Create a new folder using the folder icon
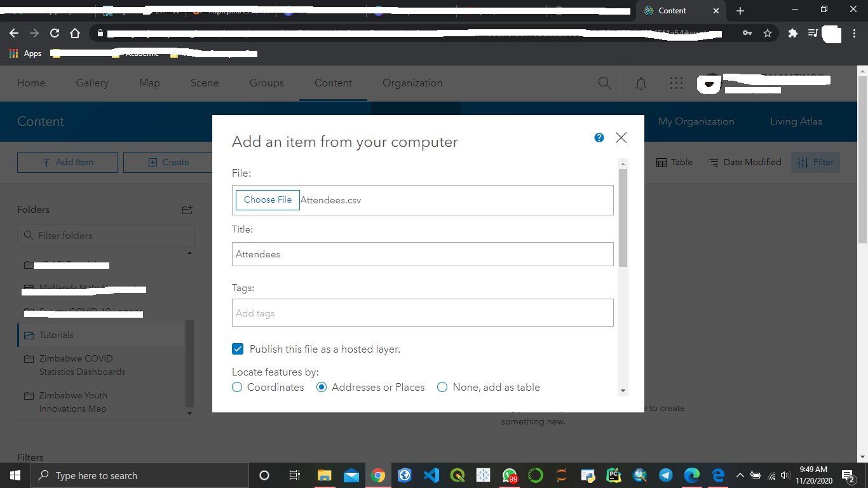 tap(187, 210)
